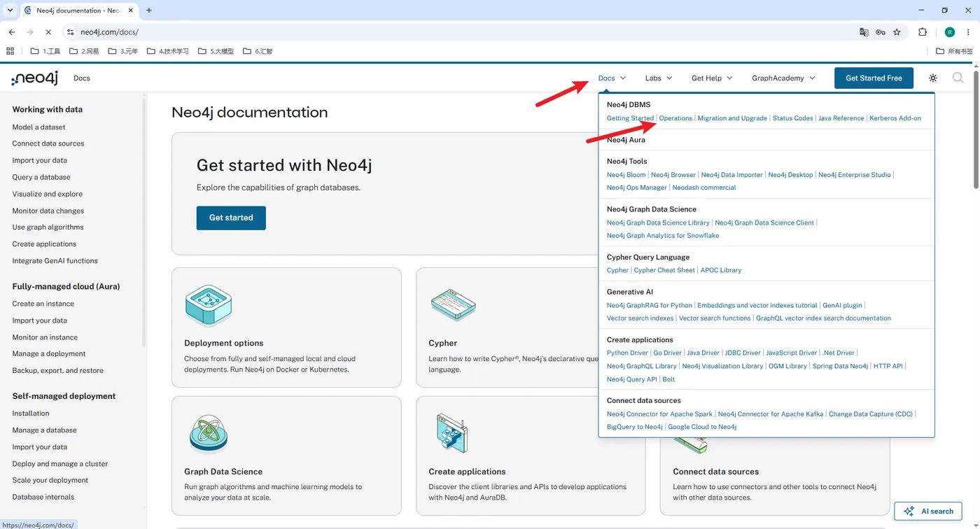Viewport: 980px width, 529px height.
Task: Click the Deployment options card illustration
Action: click(209, 306)
